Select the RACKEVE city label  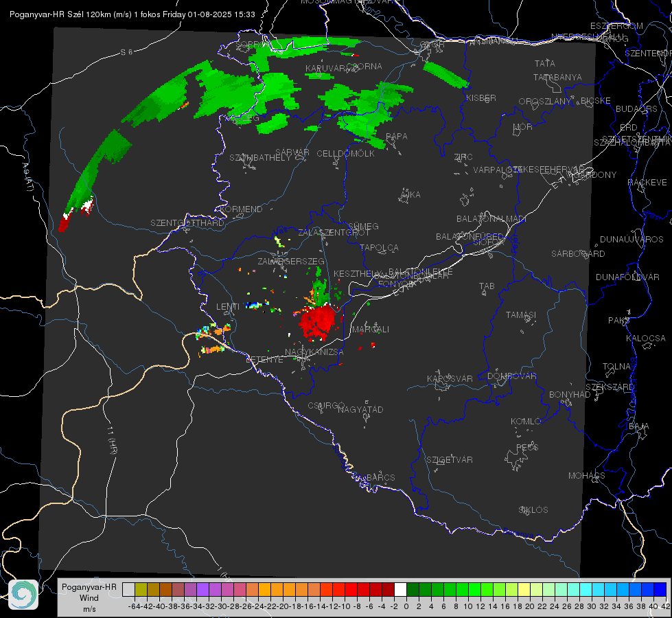[x=647, y=182]
